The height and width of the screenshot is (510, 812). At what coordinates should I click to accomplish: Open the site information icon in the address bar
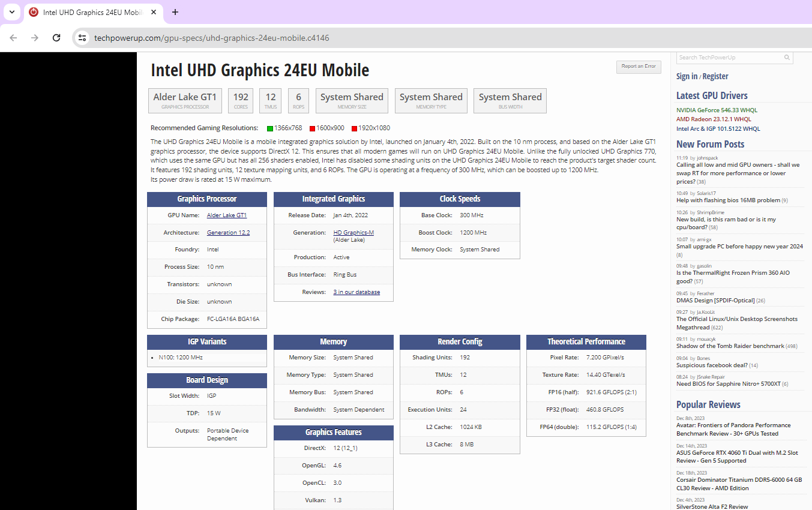pyautogui.click(x=83, y=38)
